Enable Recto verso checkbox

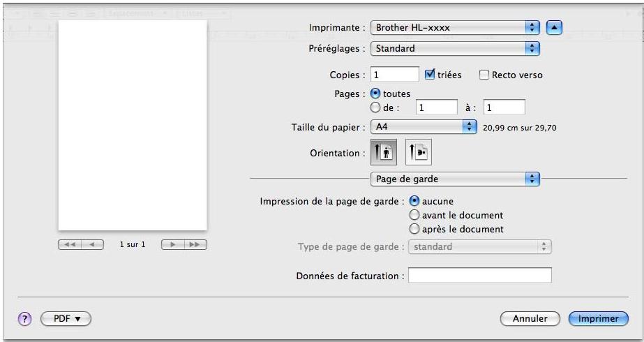tap(484, 75)
